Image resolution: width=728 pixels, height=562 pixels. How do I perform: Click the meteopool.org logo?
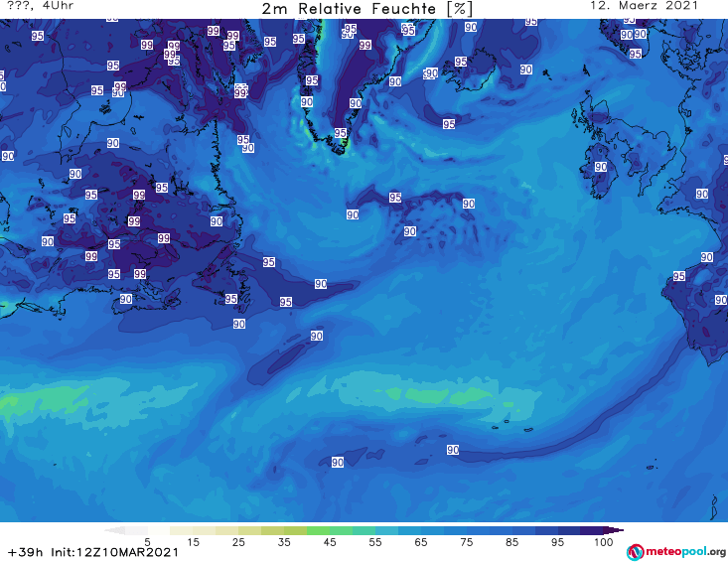pos(676,552)
